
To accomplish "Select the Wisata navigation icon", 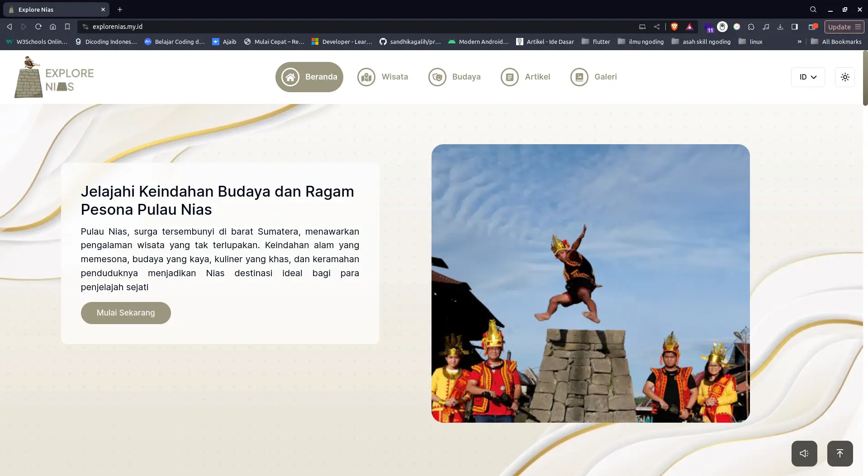I will tap(366, 77).
